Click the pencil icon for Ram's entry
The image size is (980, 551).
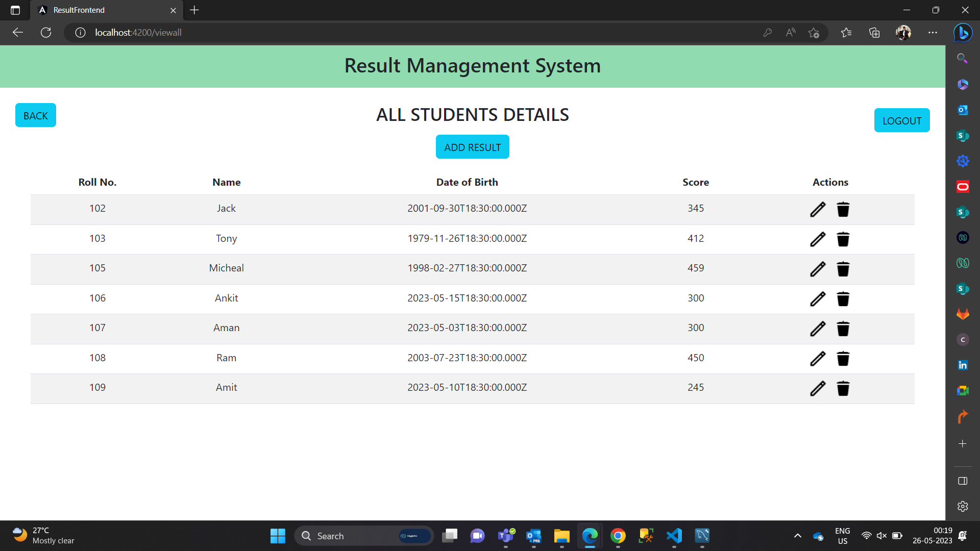818,359
